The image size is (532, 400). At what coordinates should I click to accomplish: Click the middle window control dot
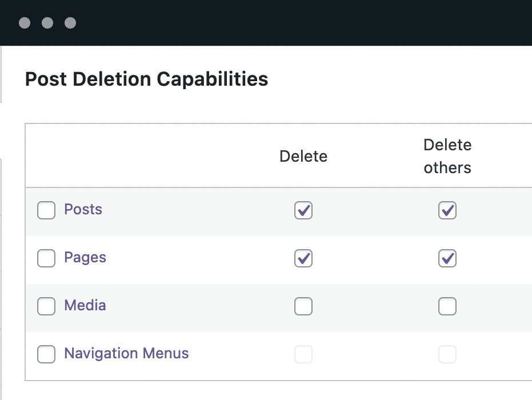click(x=47, y=23)
